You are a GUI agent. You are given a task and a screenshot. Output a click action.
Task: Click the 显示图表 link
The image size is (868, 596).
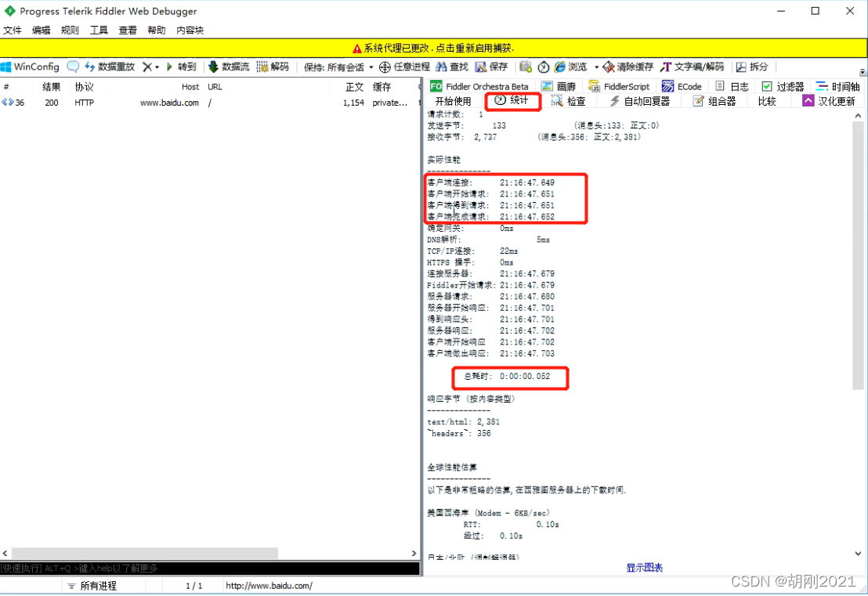tap(645, 568)
